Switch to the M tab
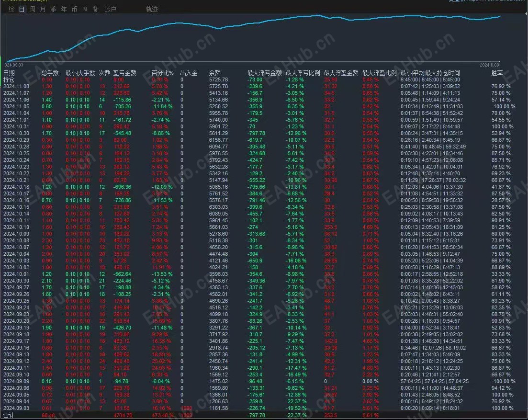This screenshot has width=528, height=420. (85, 9)
